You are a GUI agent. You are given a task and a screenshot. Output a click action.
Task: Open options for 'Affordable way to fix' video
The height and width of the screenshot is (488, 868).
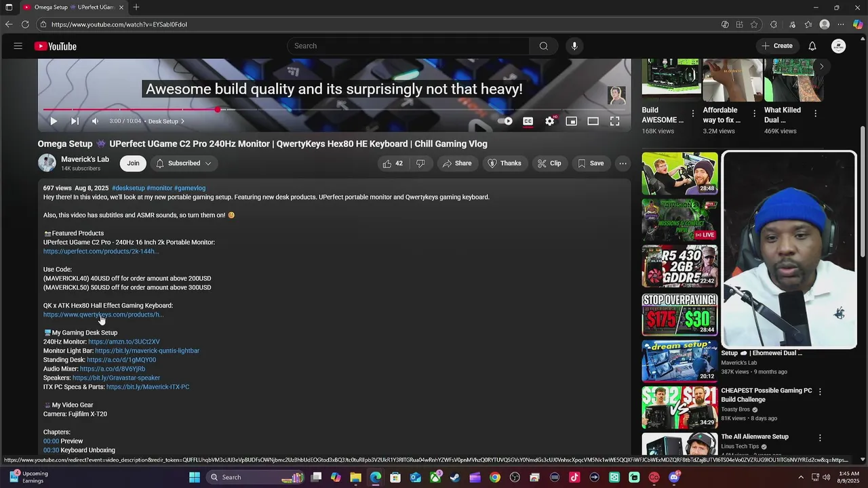tap(754, 114)
